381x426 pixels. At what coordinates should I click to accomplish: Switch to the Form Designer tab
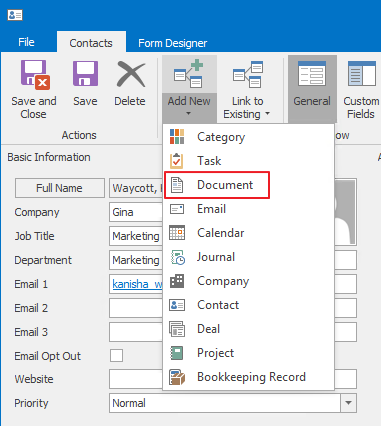coord(172,43)
